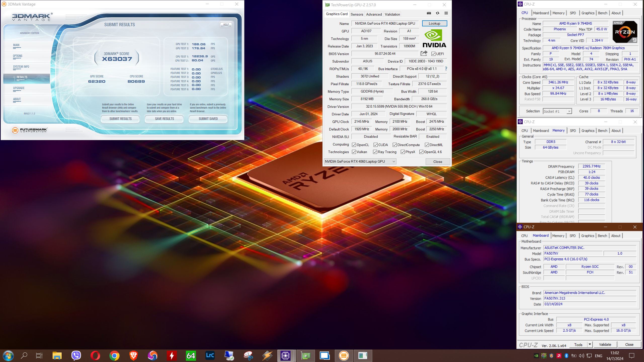Open the notification center icon
This screenshot has width=644, height=362.
[632, 355]
